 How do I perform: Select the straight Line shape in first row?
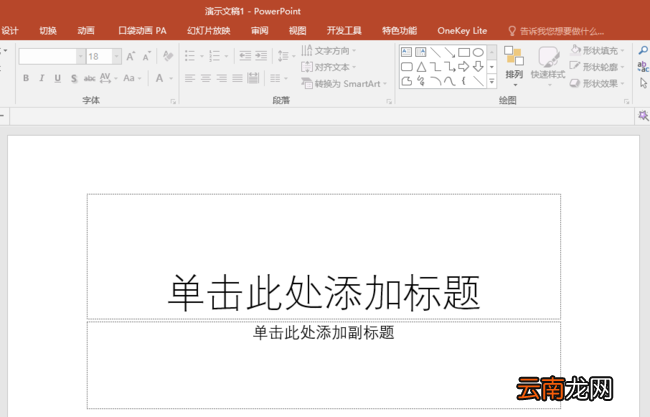coord(435,52)
